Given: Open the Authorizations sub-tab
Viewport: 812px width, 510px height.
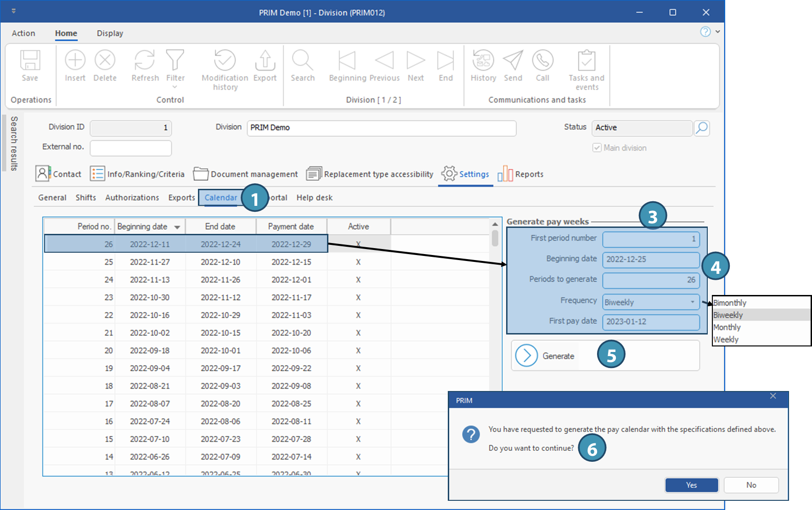Looking at the screenshot, I should [x=132, y=198].
